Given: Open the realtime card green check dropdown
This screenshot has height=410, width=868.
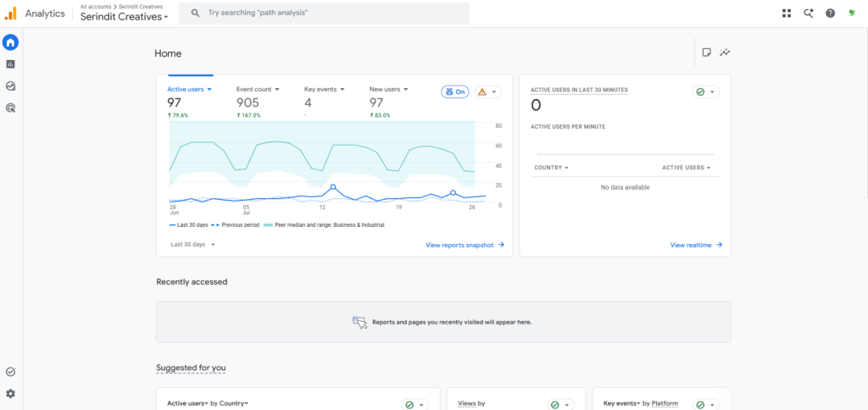Looking at the screenshot, I should [706, 91].
